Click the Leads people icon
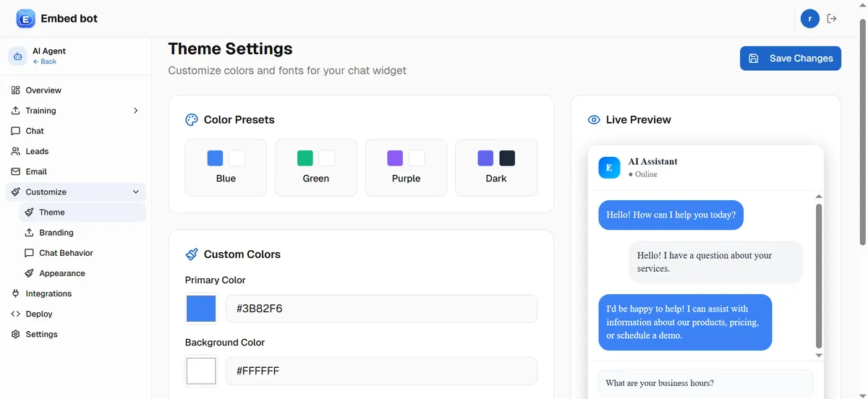The width and height of the screenshot is (868, 399). pyautogui.click(x=16, y=151)
